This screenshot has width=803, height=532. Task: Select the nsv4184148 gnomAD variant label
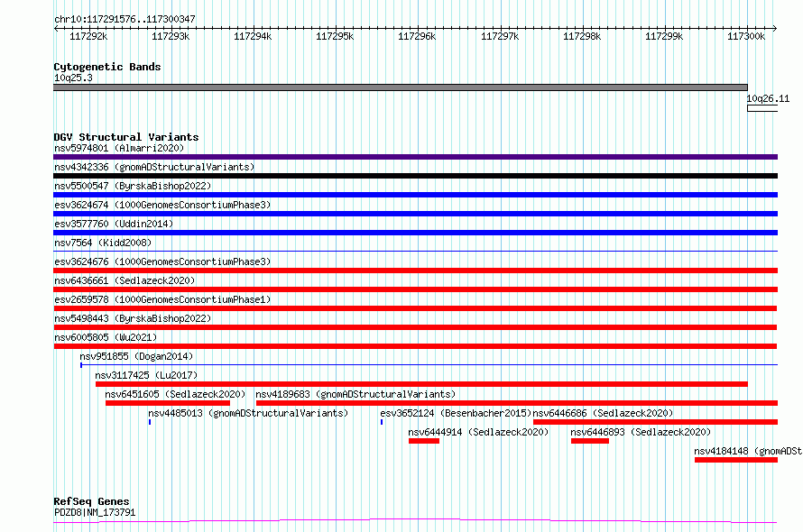(x=748, y=451)
